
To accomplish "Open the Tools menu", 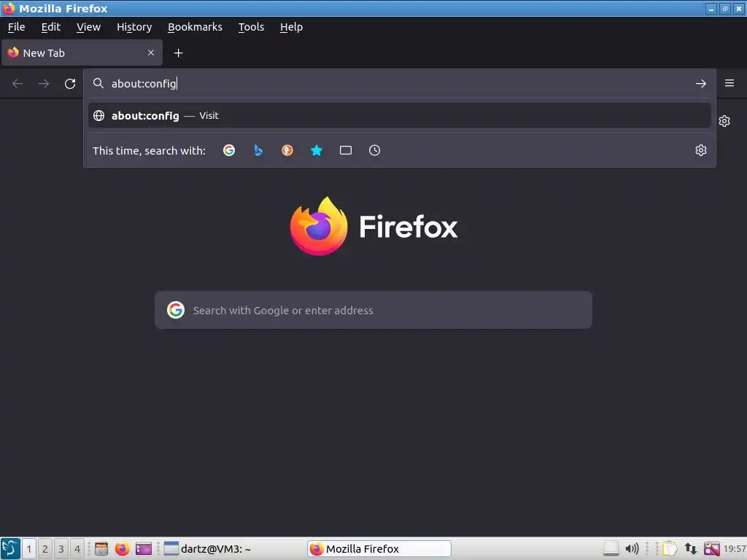I will (251, 27).
